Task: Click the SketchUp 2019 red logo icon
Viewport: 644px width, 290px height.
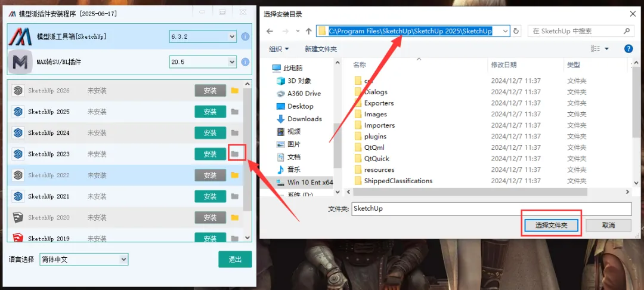Action: (x=18, y=238)
